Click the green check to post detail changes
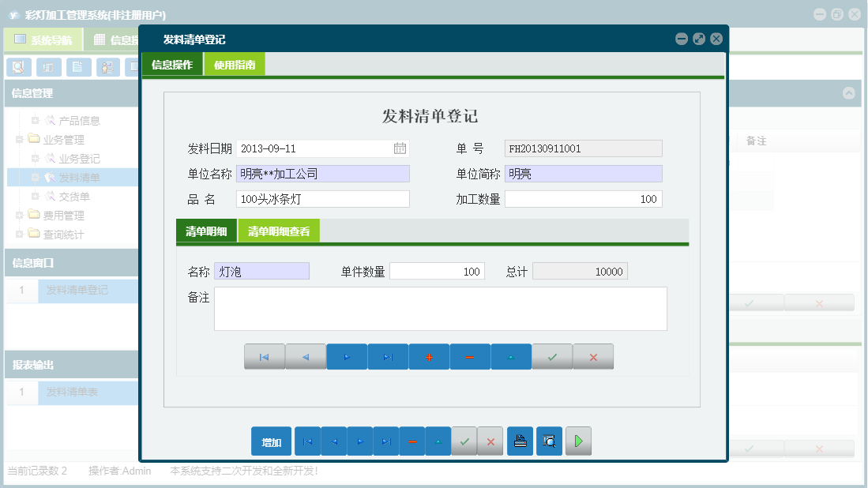The width and height of the screenshot is (868, 488). pos(552,356)
